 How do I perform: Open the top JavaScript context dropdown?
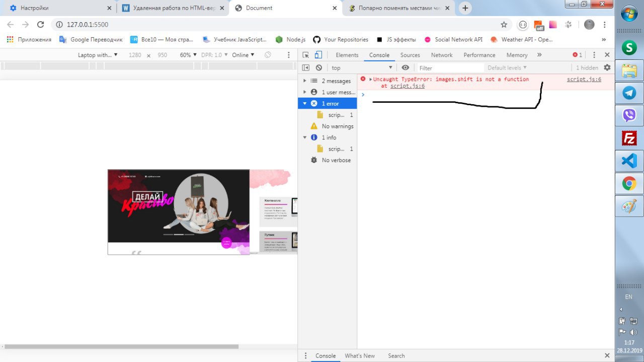click(361, 67)
